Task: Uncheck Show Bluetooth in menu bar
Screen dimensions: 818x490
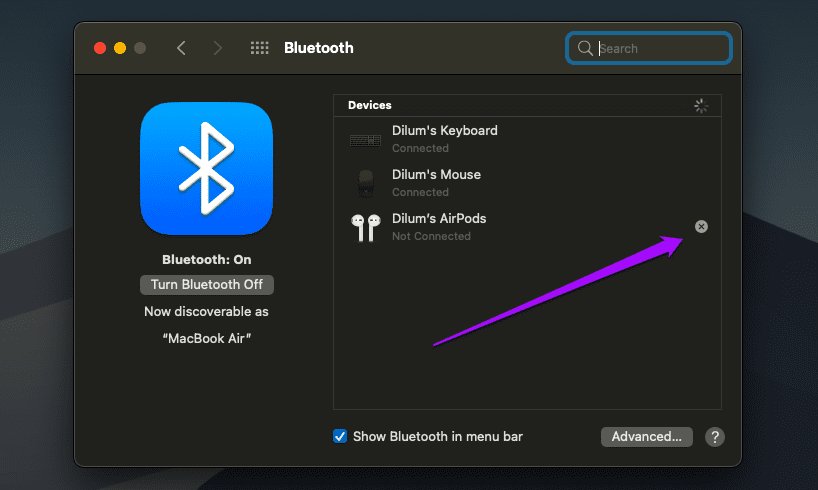Action: [340, 436]
